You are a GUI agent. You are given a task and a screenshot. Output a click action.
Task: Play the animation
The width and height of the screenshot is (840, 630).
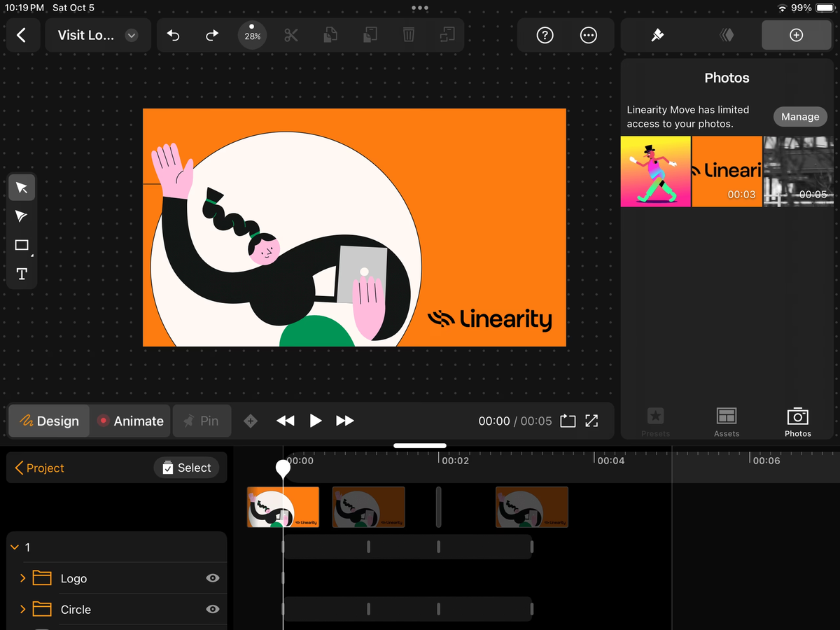coord(316,421)
